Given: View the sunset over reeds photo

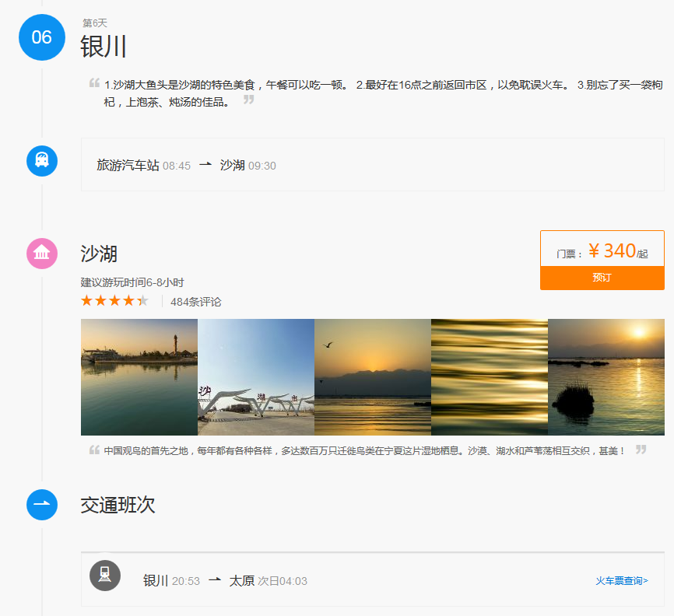Looking at the screenshot, I should click(606, 376).
